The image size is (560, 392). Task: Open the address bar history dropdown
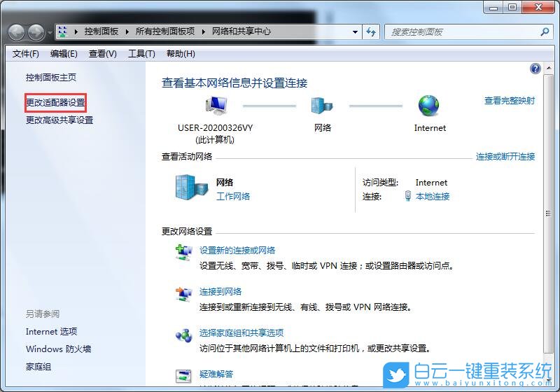click(x=355, y=32)
